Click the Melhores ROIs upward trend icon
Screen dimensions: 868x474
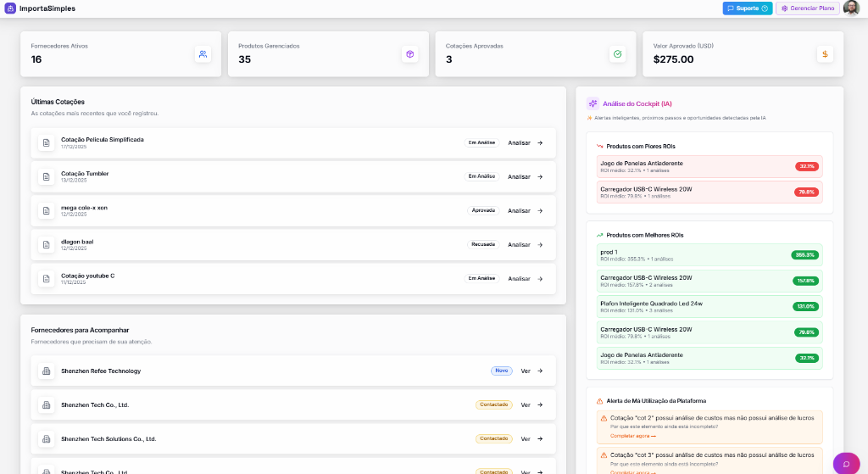[599, 236]
